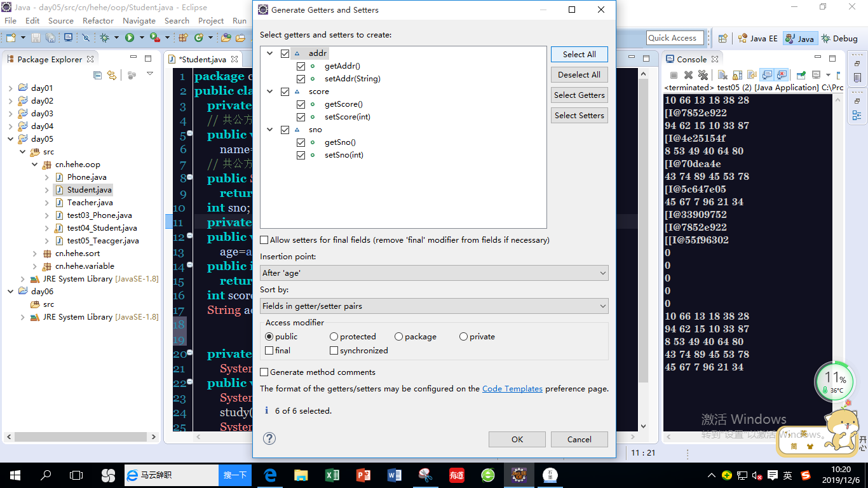The image size is (868, 488).
Task: Open Excel from the Windows taskbar
Action: tap(332, 475)
